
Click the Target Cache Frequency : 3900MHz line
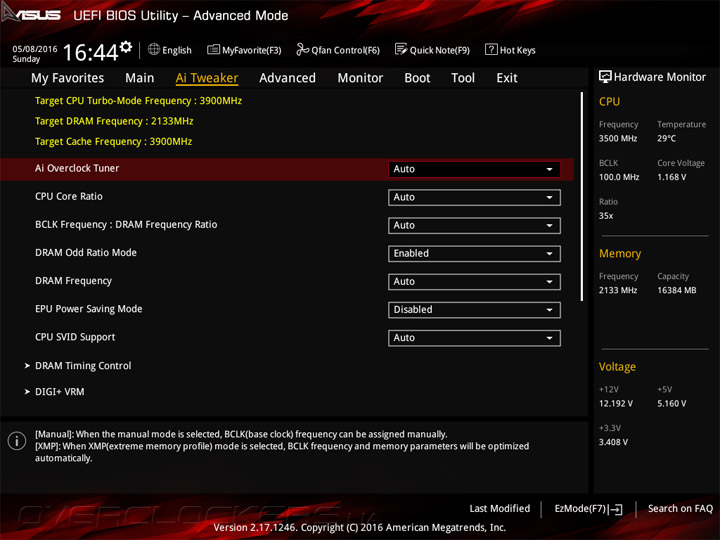tap(113, 141)
